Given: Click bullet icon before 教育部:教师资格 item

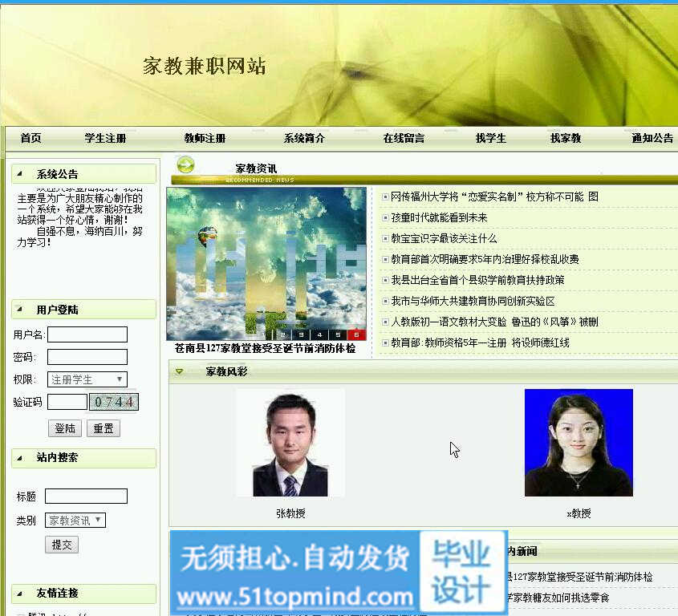Looking at the screenshot, I should [385, 342].
